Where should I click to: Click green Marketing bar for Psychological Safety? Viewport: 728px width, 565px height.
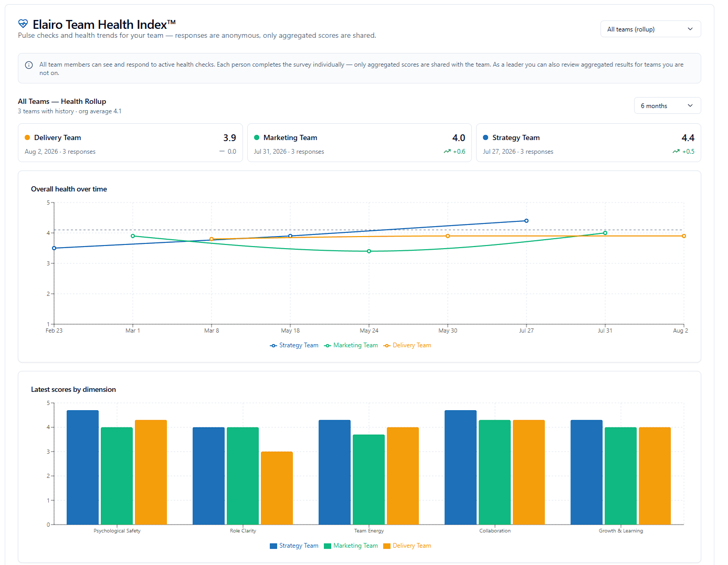[x=117, y=476]
